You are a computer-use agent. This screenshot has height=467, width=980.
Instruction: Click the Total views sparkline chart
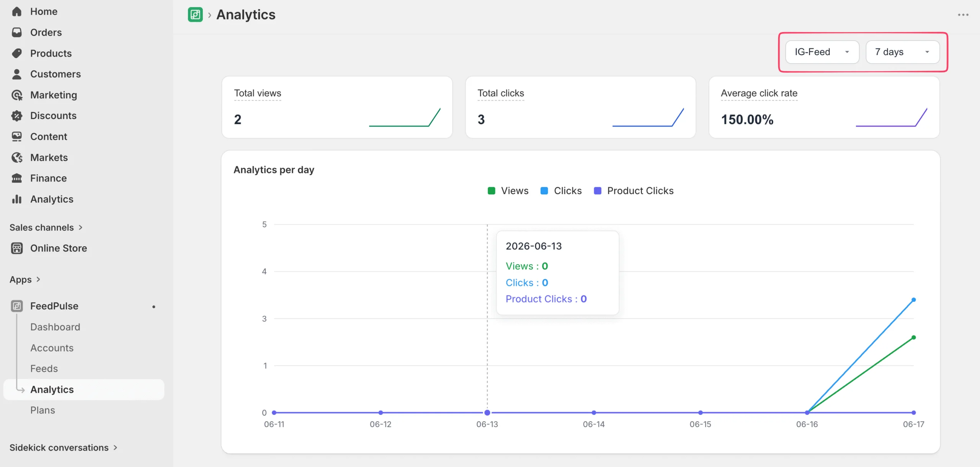(405, 117)
